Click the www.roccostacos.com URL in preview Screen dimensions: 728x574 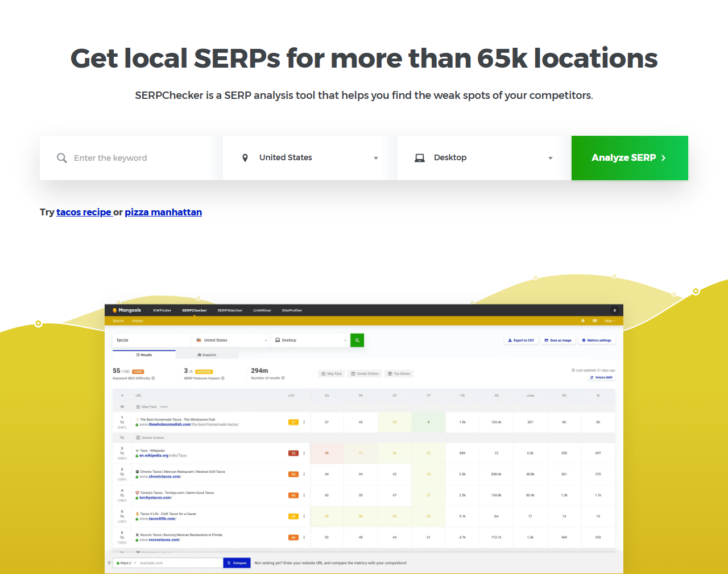pos(160,540)
